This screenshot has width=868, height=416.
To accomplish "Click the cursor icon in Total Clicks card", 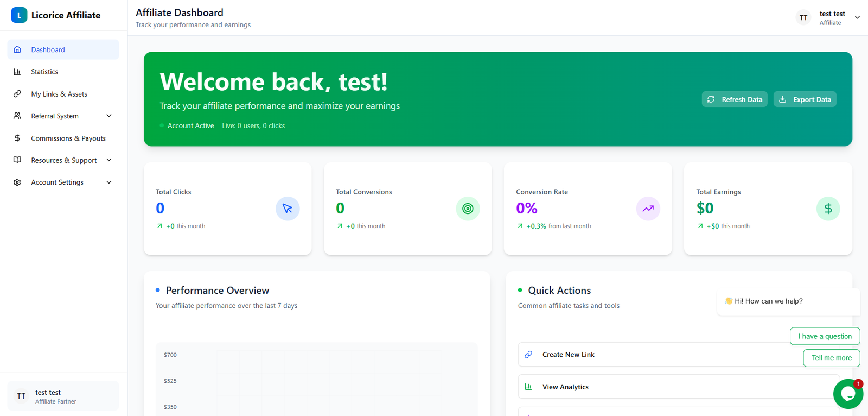I will tap(288, 209).
